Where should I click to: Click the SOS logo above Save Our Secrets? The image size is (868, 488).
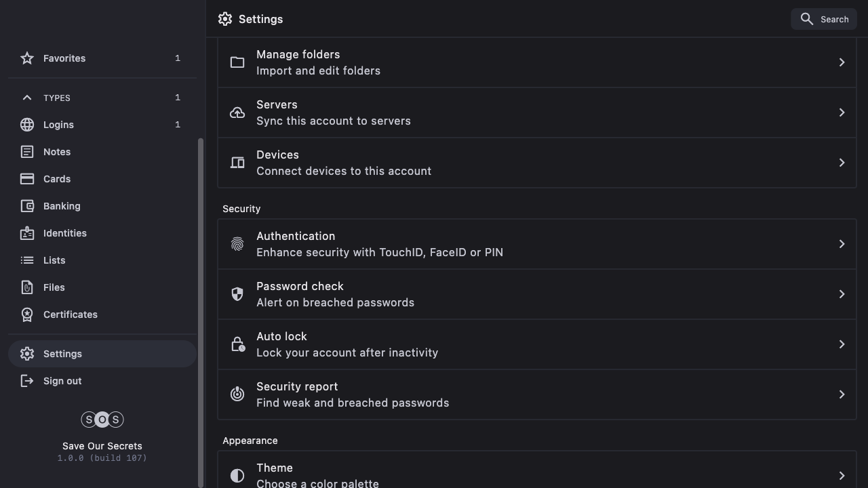102,420
